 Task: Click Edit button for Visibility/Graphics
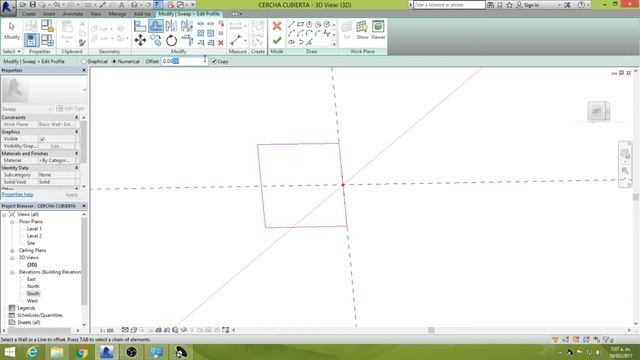click(56, 146)
